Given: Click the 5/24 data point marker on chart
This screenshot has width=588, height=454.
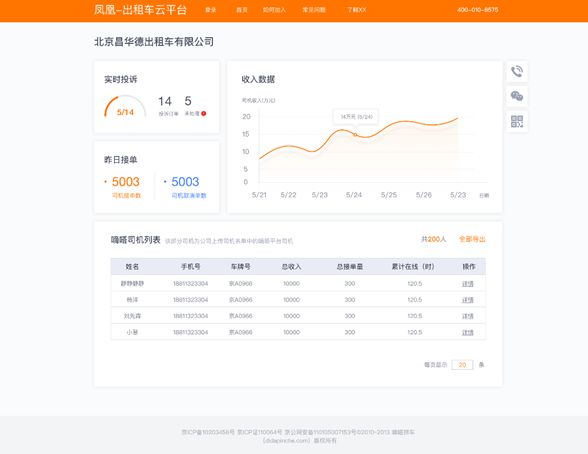Looking at the screenshot, I should point(355,134).
